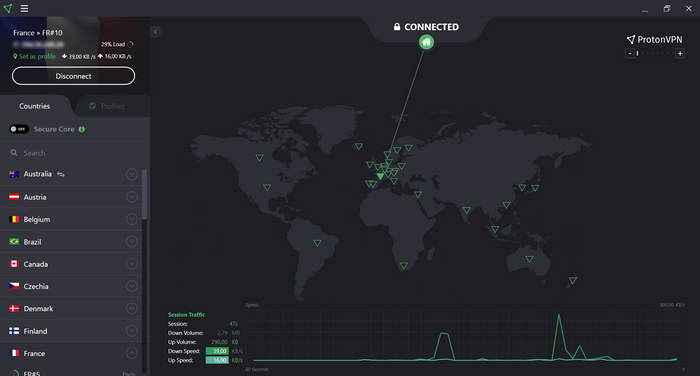Click the green home icon on map

pyautogui.click(x=426, y=42)
